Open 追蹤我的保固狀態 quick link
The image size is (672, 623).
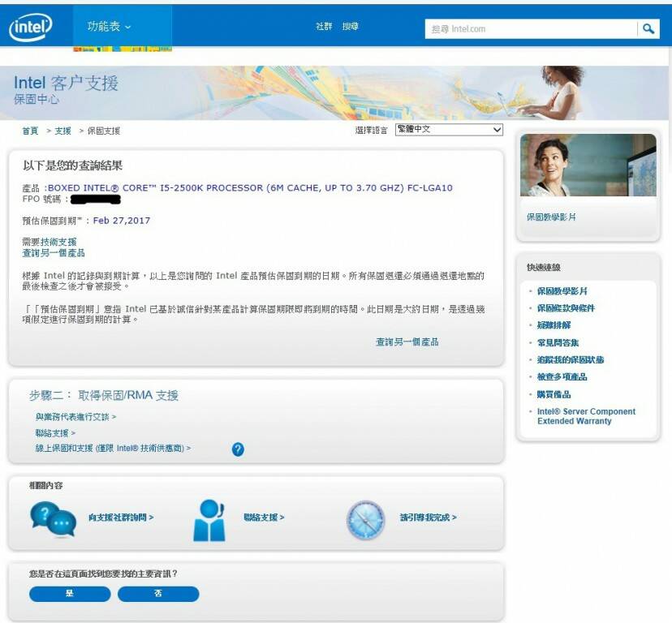tap(571, 360)
